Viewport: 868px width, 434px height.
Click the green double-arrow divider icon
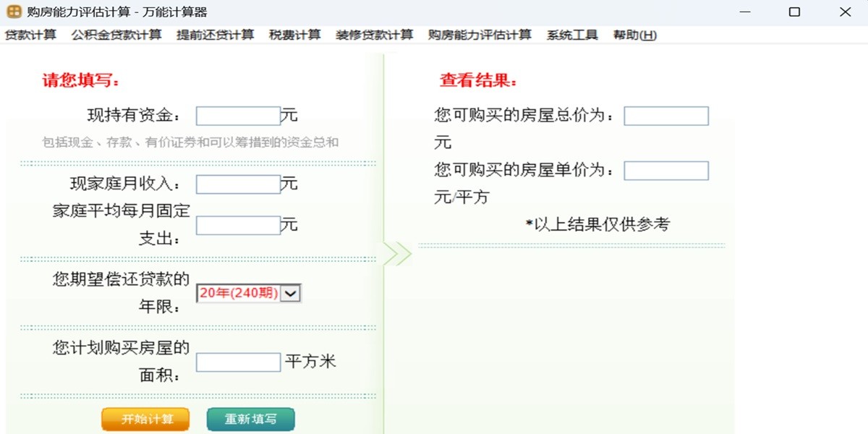(x=397, y=254)
